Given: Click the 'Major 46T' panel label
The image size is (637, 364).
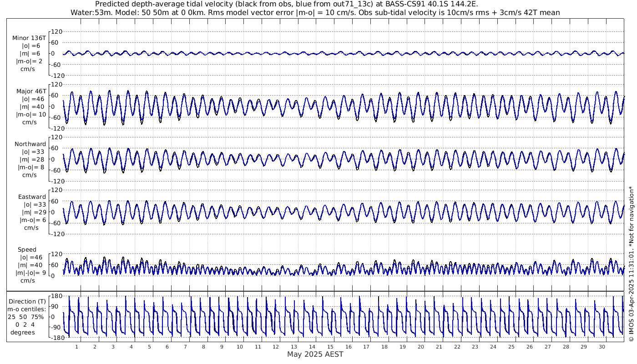Looking at the screenshot, I should pyautogui.click(x=30, y=91).
